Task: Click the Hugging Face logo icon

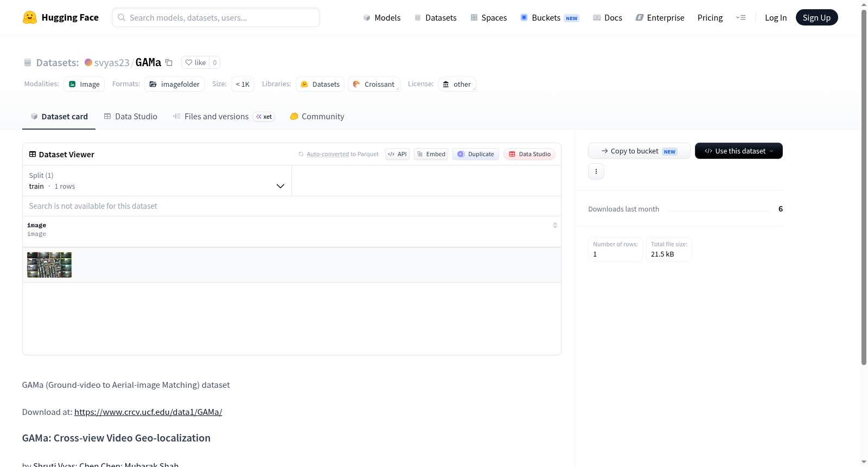Action: click(30, 17)
